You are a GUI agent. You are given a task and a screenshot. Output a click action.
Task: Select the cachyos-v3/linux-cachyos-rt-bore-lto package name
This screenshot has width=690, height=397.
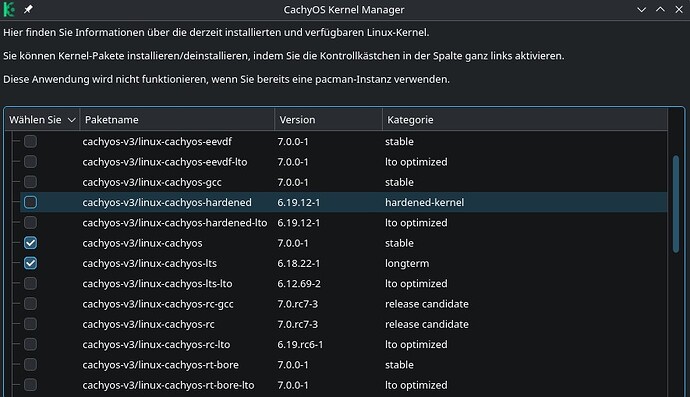pos(169,385)
